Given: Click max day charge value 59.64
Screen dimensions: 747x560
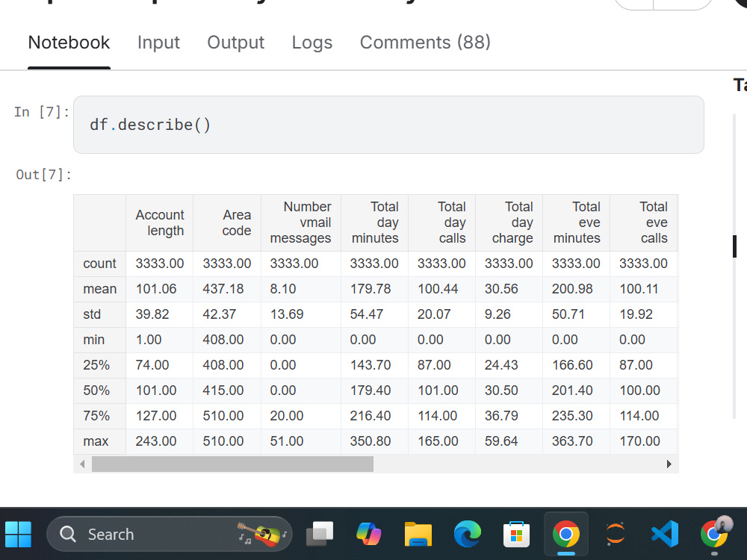Looking at the screenshot, I should click(501, 441).
